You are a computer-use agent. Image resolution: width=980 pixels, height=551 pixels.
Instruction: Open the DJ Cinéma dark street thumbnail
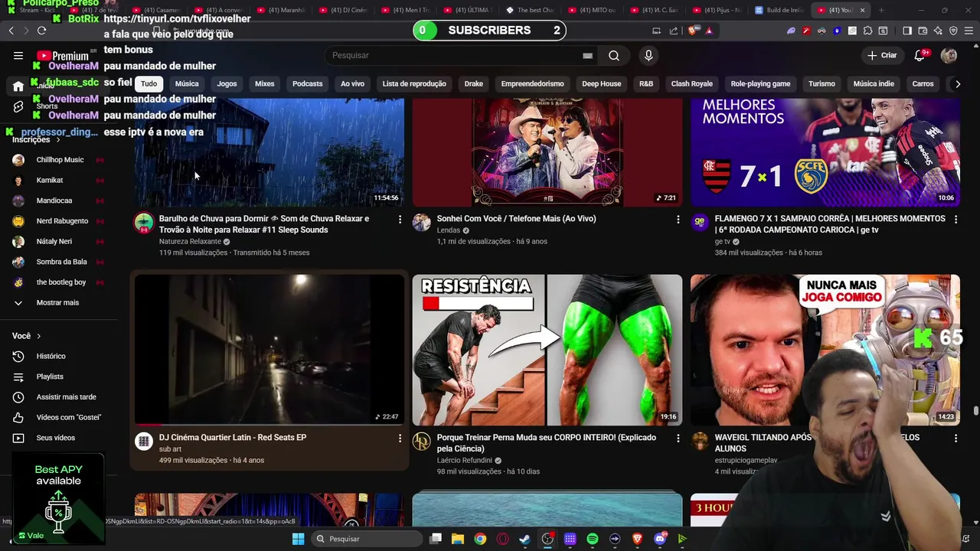coord(269,350)
